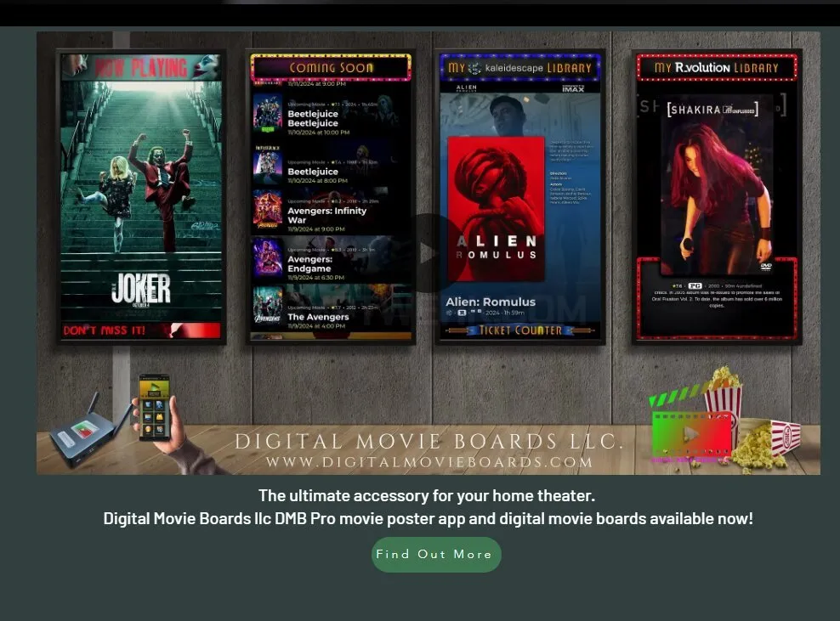Click Avengers: Infinity War thumbnail poster
840x621 pixels.
[267, 210]
